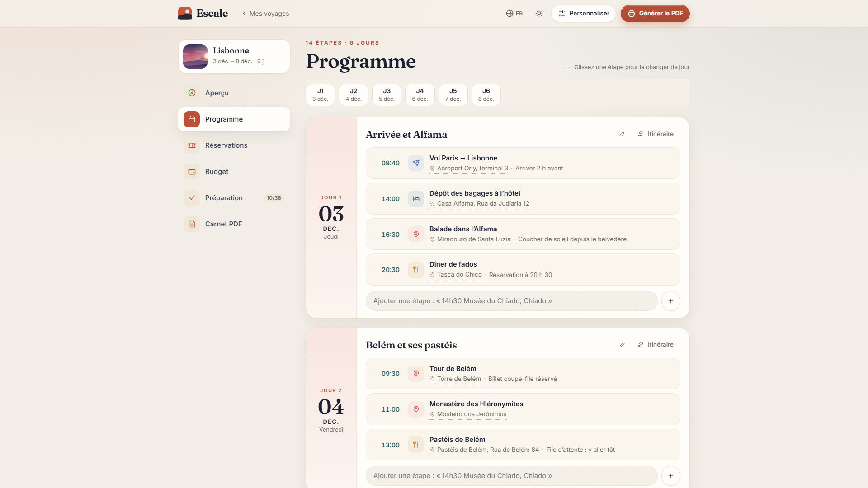Open Itinéraire for Arrivée et Alfama
This screenshot has width=868, height=488.
tap(656, 134)
